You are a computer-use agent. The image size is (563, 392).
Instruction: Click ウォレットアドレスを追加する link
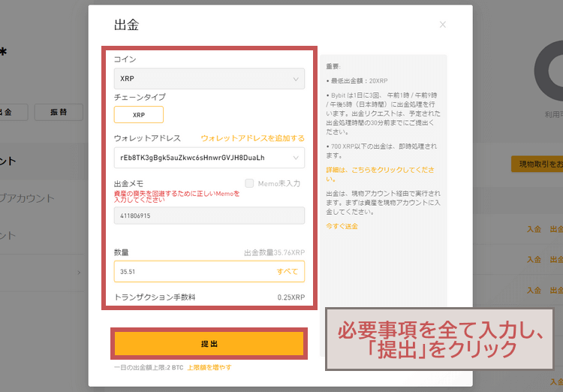252,138
